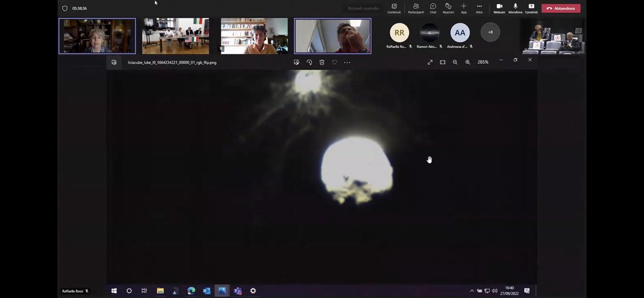Toggle the Microfono mute state
Image resolution: width=644 pixels, height=298 pixels.
click(x=515, y=8)
